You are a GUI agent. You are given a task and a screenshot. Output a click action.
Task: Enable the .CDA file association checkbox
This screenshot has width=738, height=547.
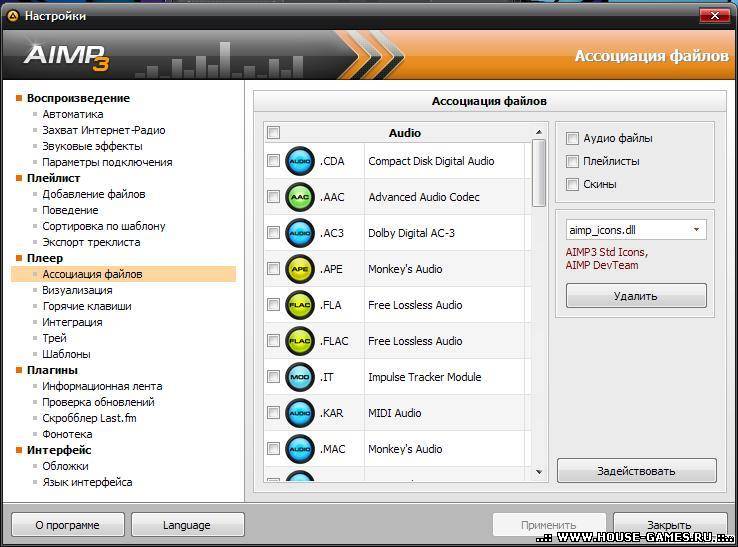273,161
